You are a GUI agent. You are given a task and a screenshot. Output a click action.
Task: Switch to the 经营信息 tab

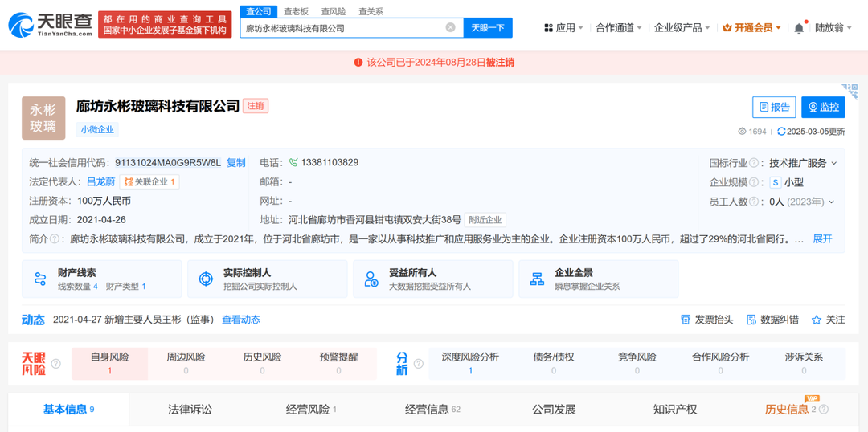pos(432,410)
